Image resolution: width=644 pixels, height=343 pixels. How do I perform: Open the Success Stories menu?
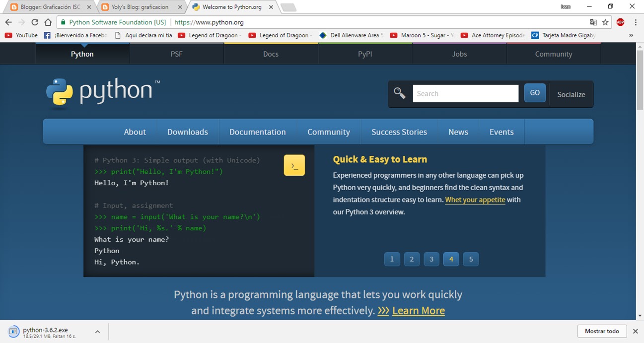(399, 132)
